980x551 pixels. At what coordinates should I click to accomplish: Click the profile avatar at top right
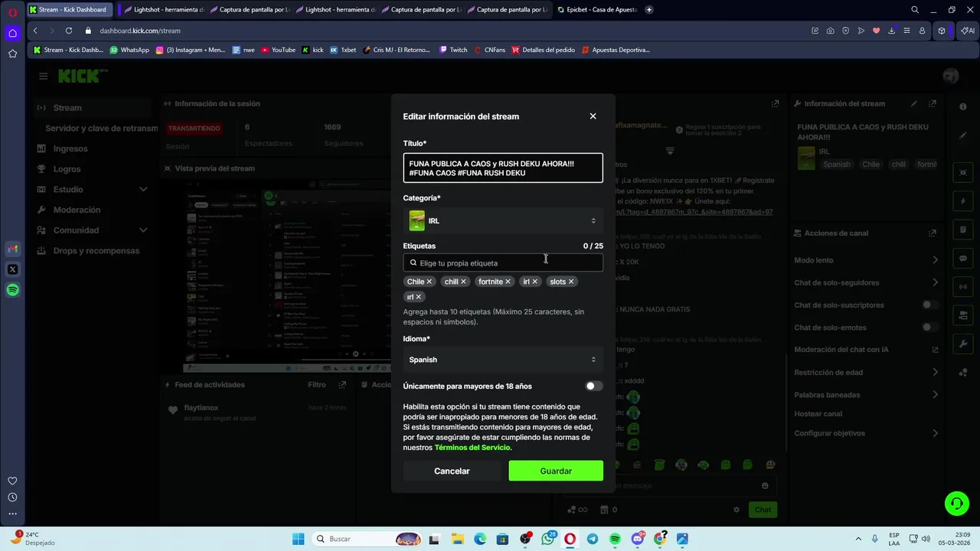point(951,76)
